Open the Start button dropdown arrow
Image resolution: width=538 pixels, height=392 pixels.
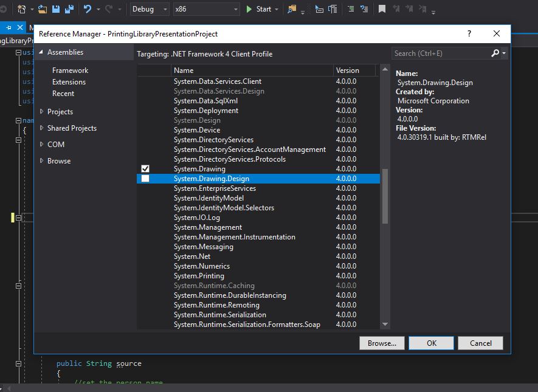[x=277, y=9]
